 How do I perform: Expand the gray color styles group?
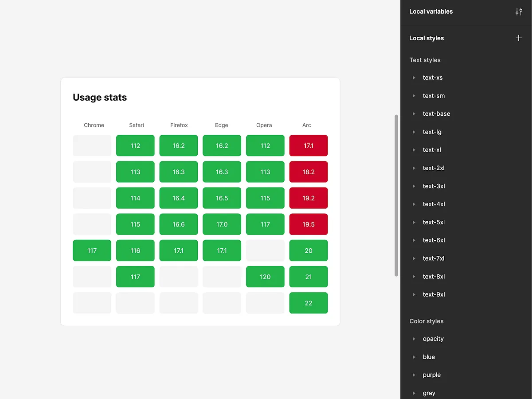pyautogui.click(x=413, y=393)
